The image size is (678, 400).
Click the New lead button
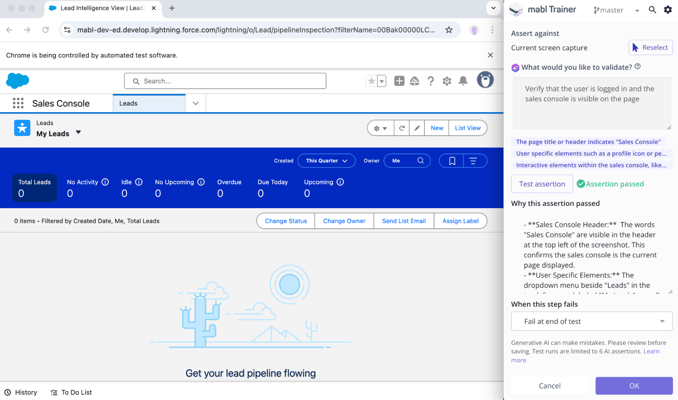tap(437, 128)
